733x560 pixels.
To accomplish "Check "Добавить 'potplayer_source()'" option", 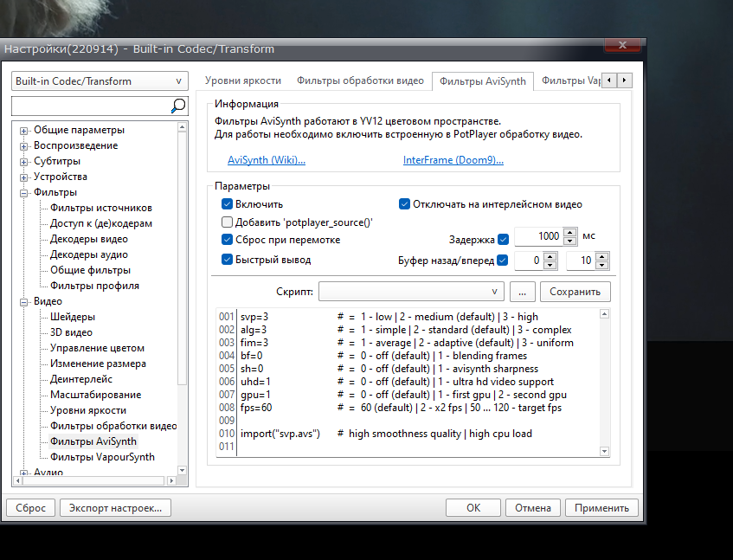I will point(228,222).
